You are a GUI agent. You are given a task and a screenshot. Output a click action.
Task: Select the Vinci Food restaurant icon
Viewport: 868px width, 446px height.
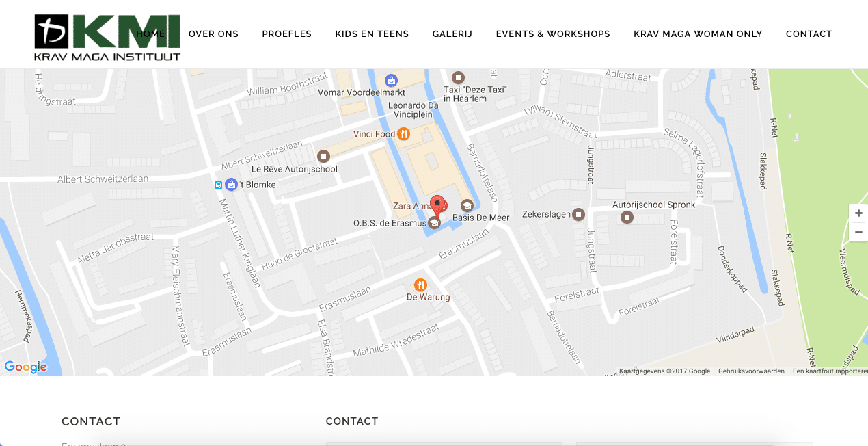(x=403, y=134)
